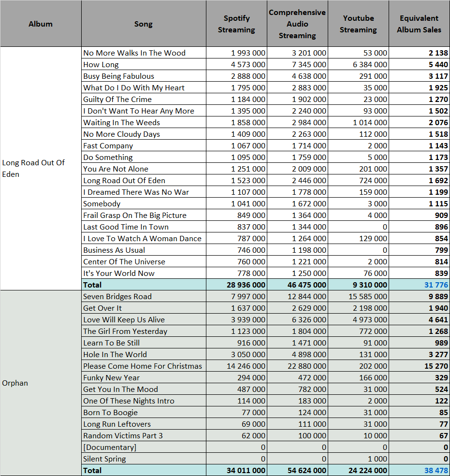Click Random Victims Part 3 song

(x=144, y=435)
